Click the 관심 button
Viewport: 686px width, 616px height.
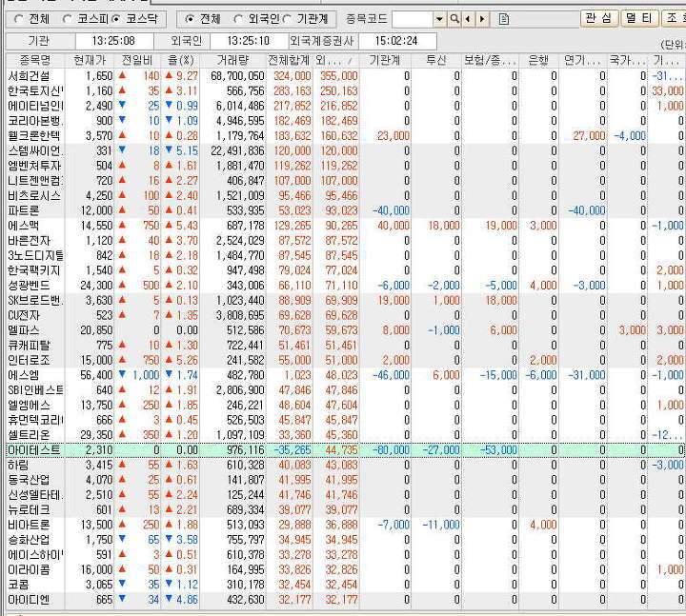click(x=598, y=19)
